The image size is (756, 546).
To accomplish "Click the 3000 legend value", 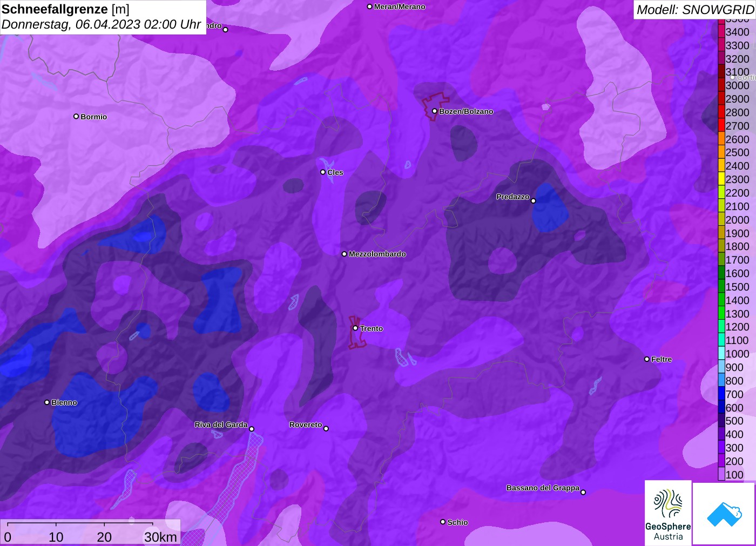I will (x=737, y=85).
